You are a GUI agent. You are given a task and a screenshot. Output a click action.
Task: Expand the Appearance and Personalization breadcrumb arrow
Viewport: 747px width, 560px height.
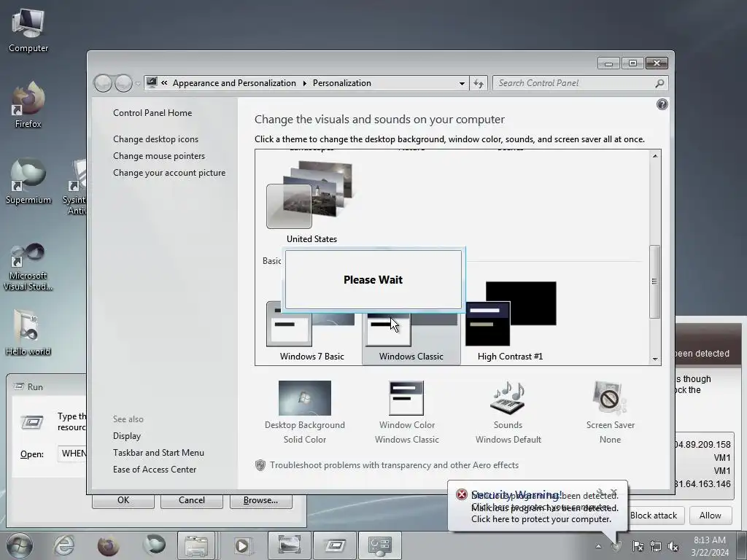click(305, 83)
